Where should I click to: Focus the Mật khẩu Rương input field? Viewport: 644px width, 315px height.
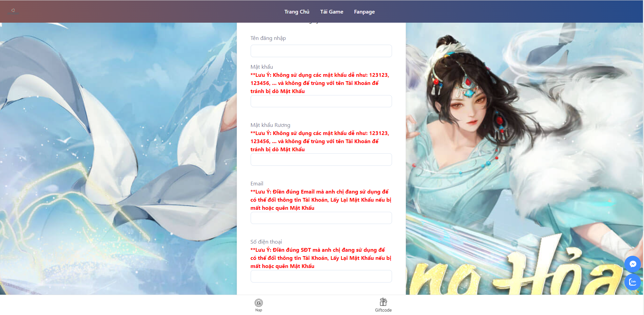pyautogui.click(x=321, y=159)
